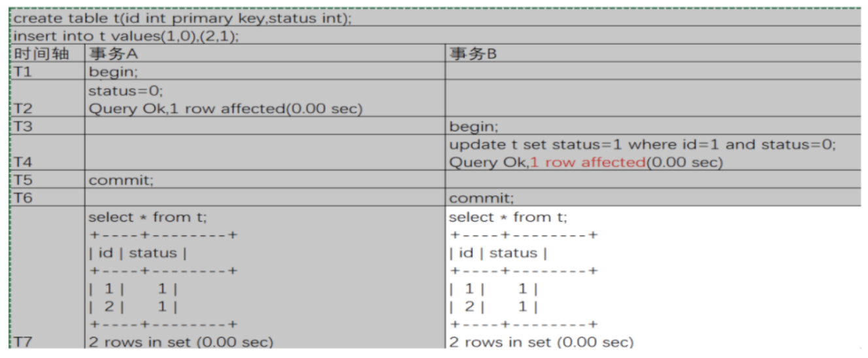The image size is (868, 358).
Task: Select select * from t; in transaction A
Action: pos(149,216)
